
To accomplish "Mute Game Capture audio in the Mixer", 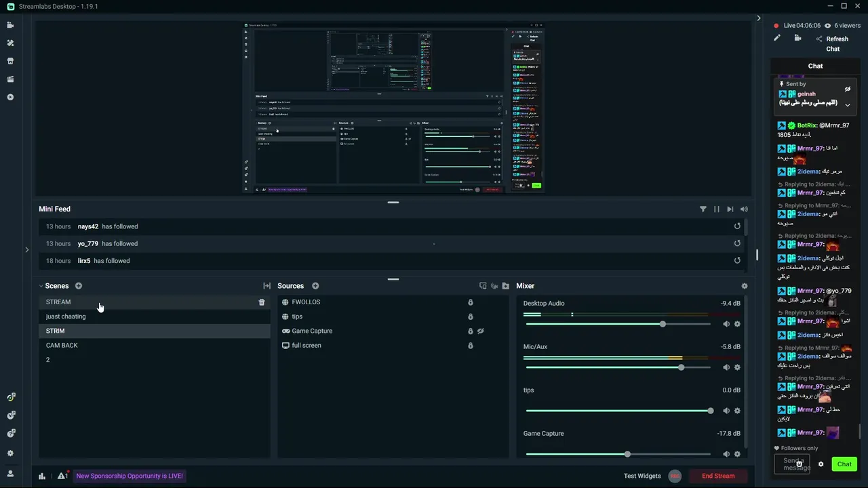I will 726,454.
